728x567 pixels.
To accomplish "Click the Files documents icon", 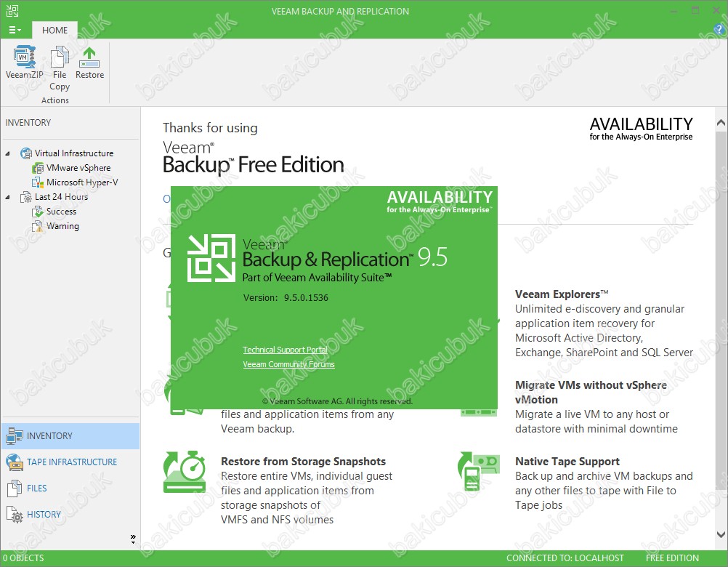I will [15, 488].
